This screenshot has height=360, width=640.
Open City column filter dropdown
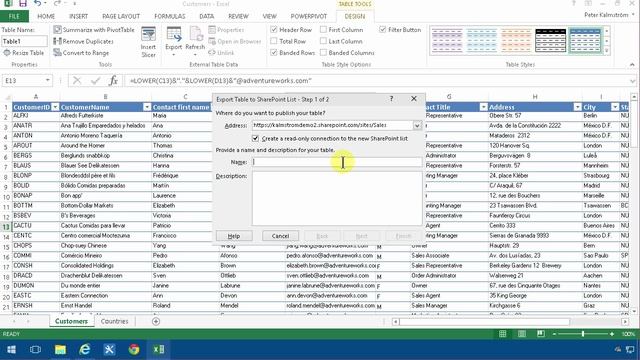pos(615,107)
